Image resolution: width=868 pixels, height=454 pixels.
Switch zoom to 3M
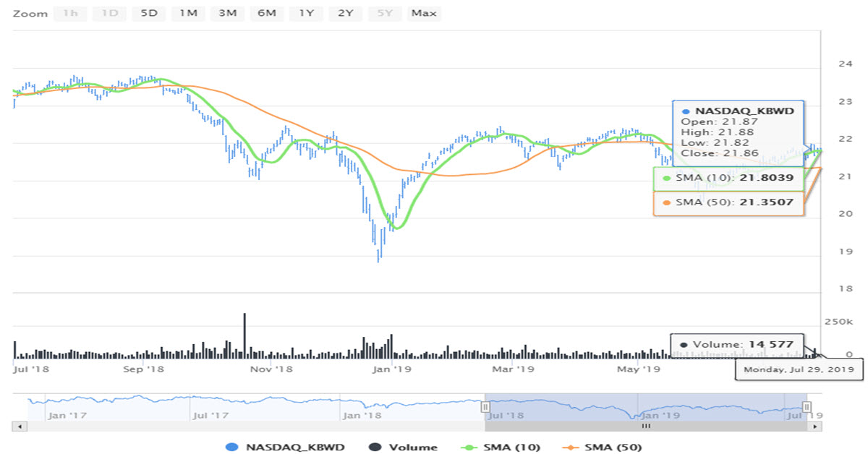click(x=227, y=13)
